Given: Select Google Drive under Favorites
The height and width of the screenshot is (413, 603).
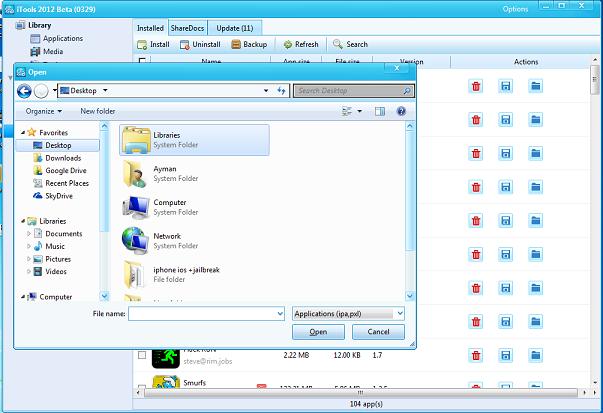Looking at the screenshot, I should 60,171.
